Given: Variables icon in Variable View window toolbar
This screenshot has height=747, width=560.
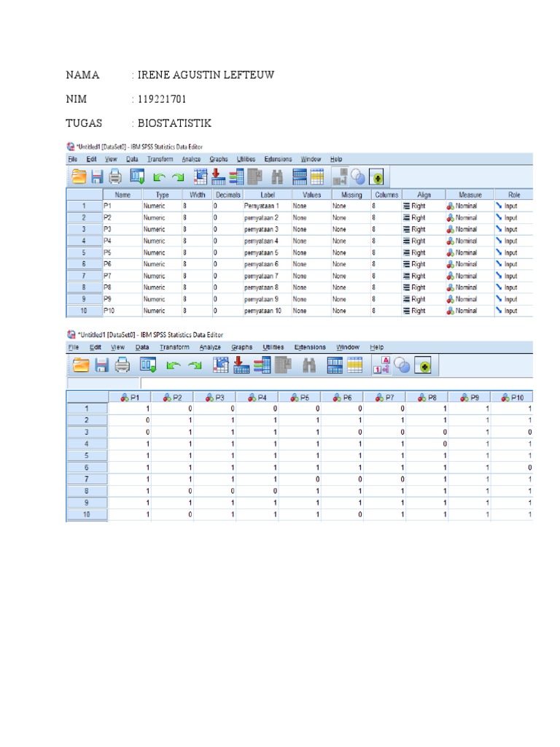Looking at the screenshot, I should [236, 177].
